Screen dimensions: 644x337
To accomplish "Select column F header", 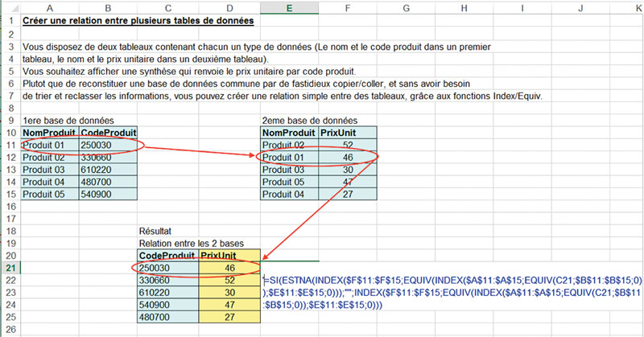I will click(x=348, y=8).
